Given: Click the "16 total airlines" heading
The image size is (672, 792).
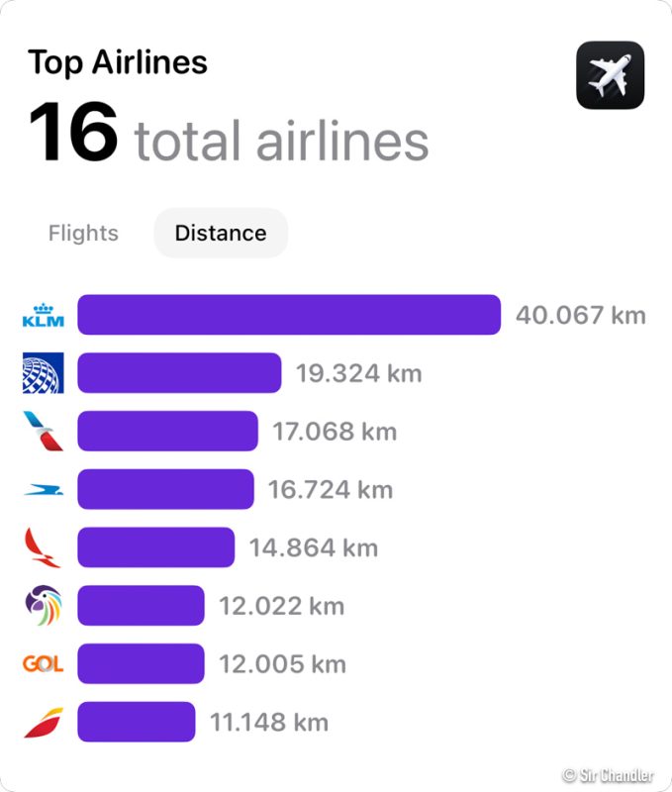Looking at the screenshot, I should pyautogui.click(x=229, y=134).
